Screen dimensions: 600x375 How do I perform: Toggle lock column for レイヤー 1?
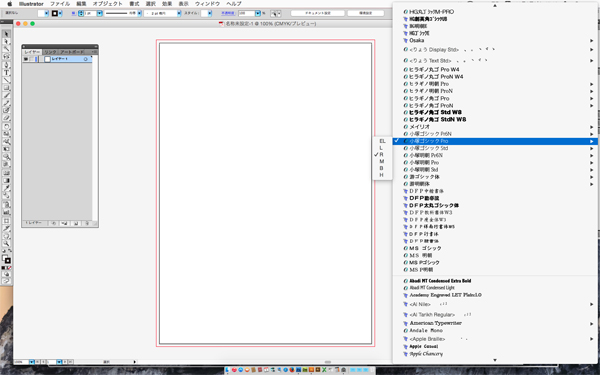[x=32, y=59]
